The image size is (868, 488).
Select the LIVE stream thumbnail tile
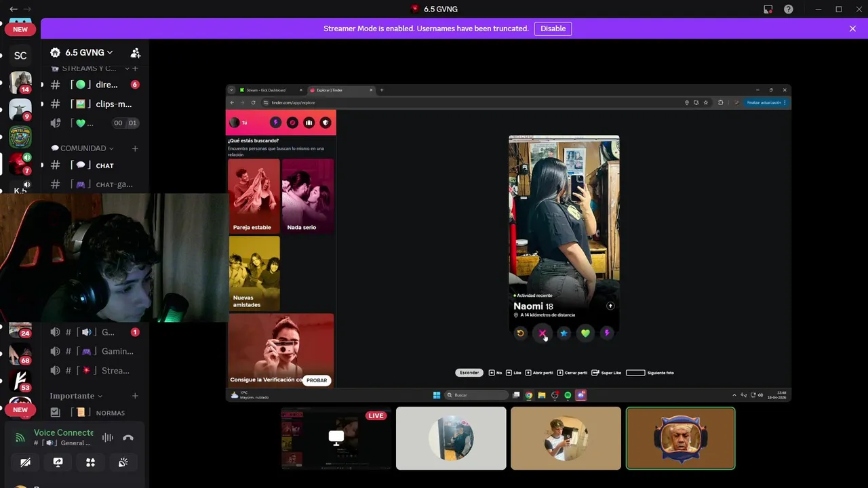tap(336, 438)
